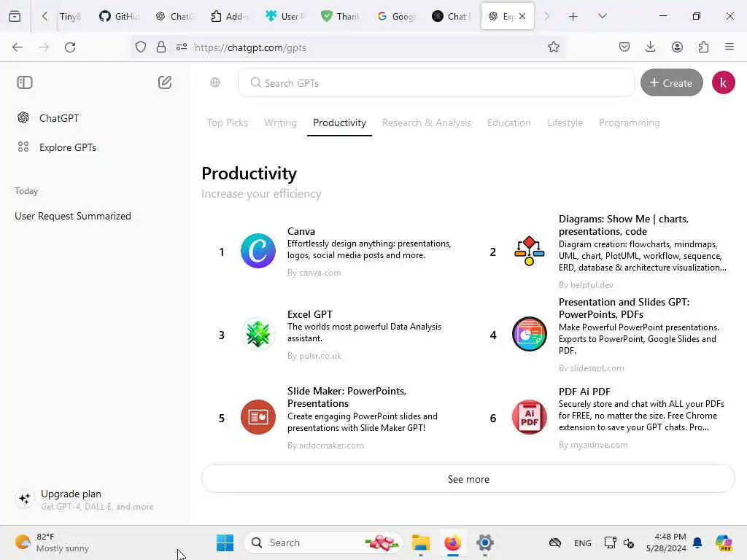747x560 pixels.
Task: Open the Canva GPT logo
Action: point(258,251)
